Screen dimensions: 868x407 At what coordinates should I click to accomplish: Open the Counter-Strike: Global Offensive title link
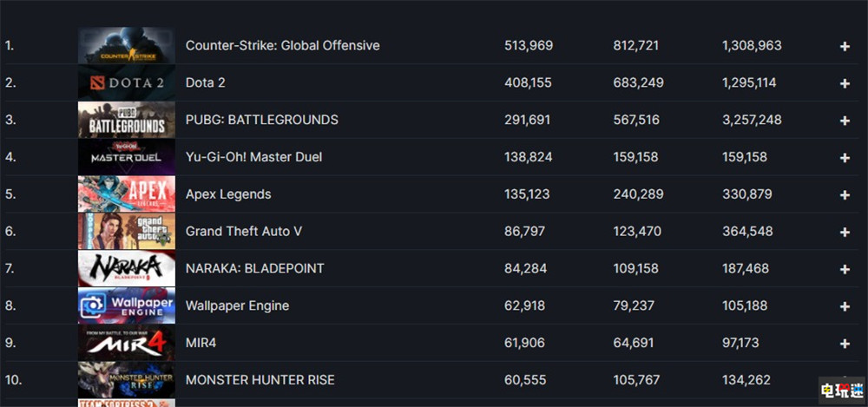282,45
